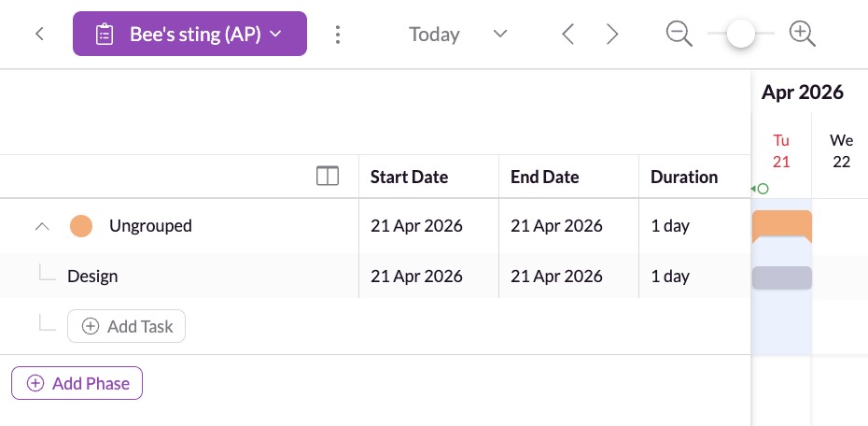Click the orange Ungrouped color swatch
This screenshot has height=426, width=868.
click(81, 226)
